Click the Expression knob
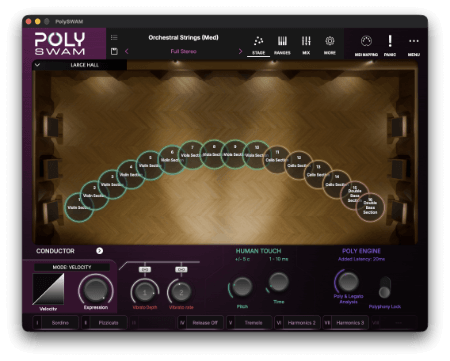Screen dimensions: 450x361 coord(96,289)
